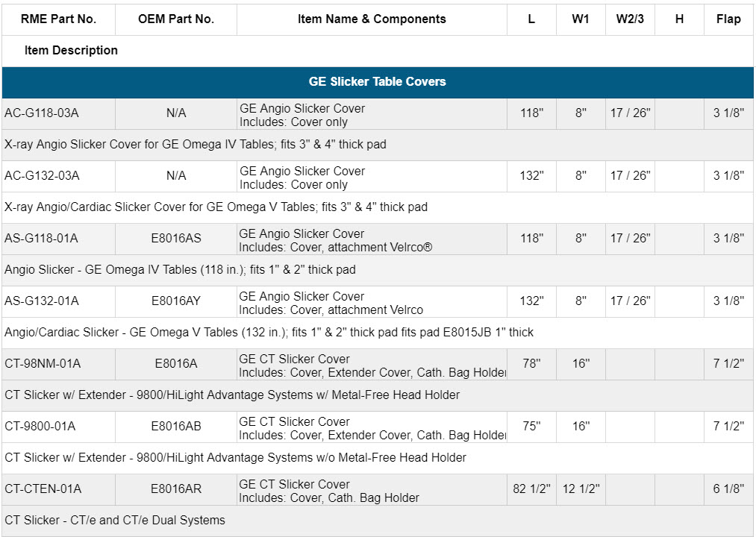
Task: Select the GE Slicker Table Covers banner
Action: pos(378,82)
